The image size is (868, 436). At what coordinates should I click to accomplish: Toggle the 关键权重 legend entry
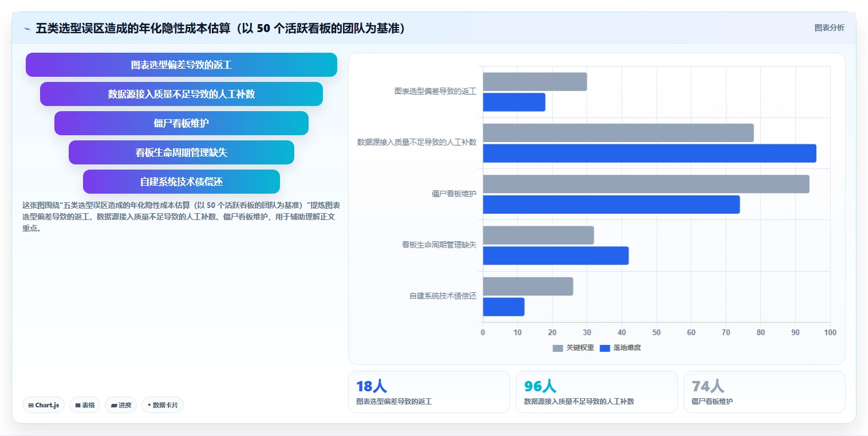[x=573, y=348]
